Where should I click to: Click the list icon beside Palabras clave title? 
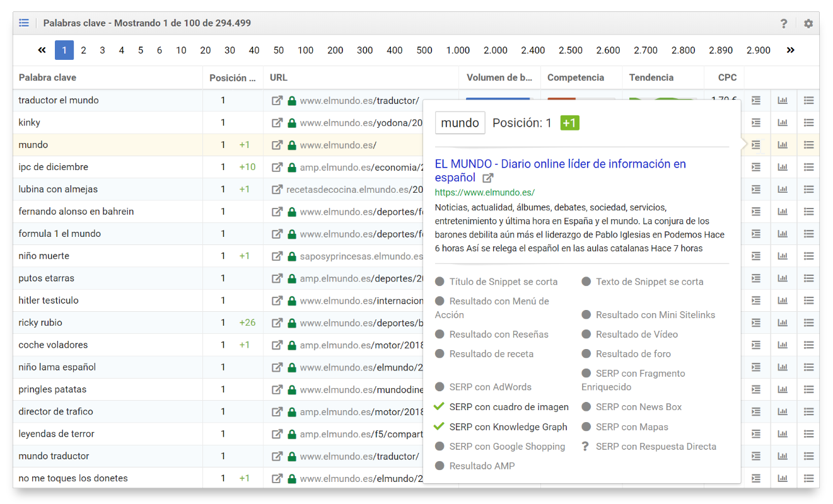[x=24, y=23]
